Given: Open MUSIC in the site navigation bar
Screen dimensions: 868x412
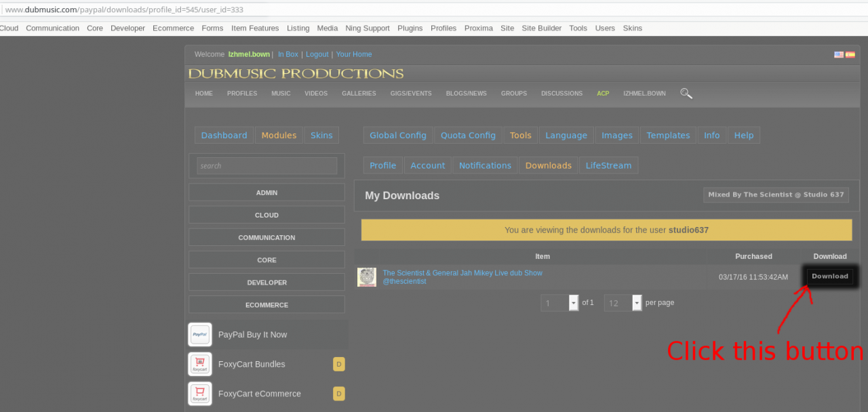Looking at the screenshot, I should (x=281, y=94).
